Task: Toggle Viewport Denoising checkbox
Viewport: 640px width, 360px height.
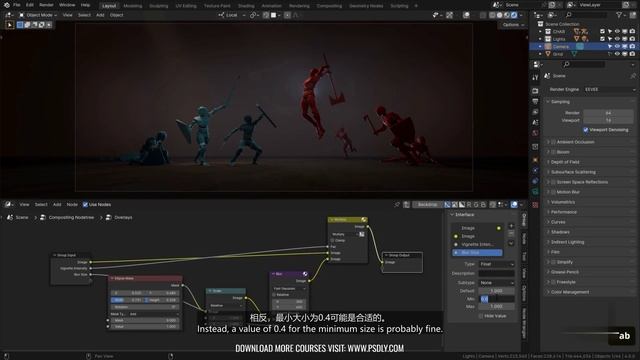Action: click(x=586, y=130)
